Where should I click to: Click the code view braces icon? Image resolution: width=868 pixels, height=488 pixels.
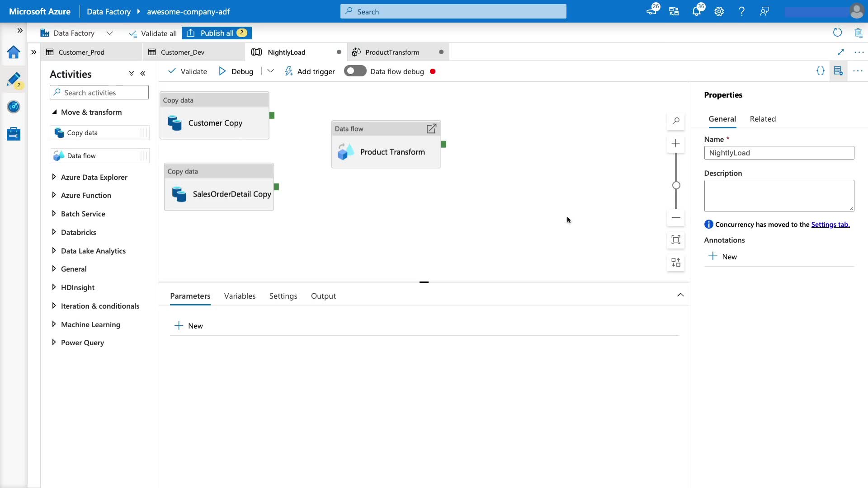point(820,71)
